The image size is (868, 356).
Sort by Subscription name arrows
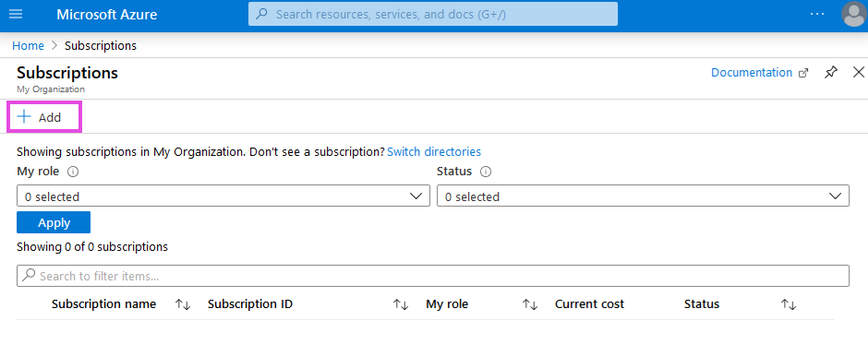(183, 304)
